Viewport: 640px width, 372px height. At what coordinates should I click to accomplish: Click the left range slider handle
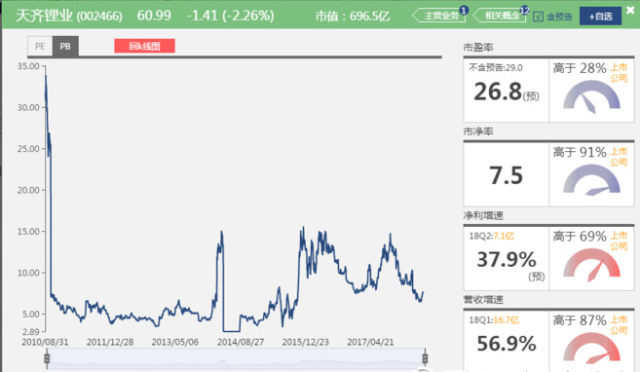tap(47, 359)
